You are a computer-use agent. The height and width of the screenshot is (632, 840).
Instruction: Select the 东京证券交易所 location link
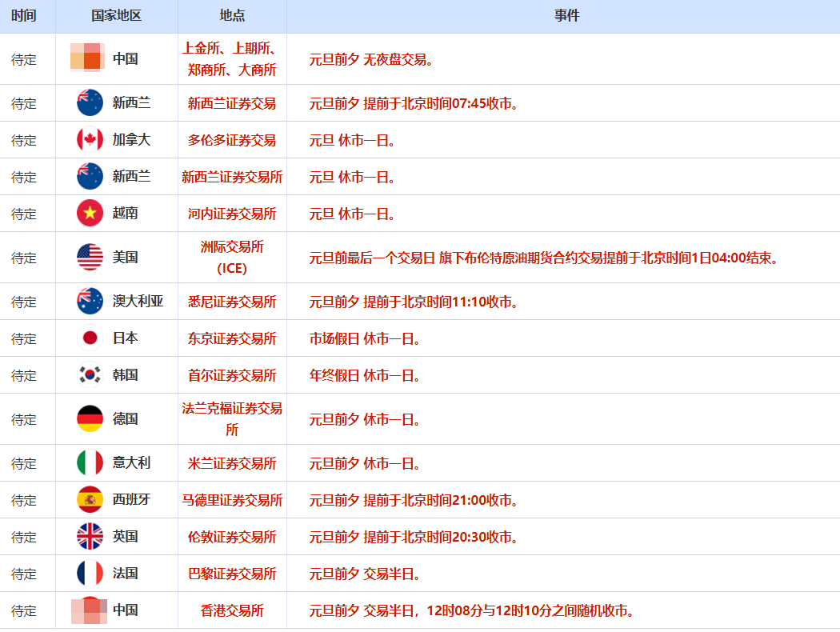coord(232,338)
